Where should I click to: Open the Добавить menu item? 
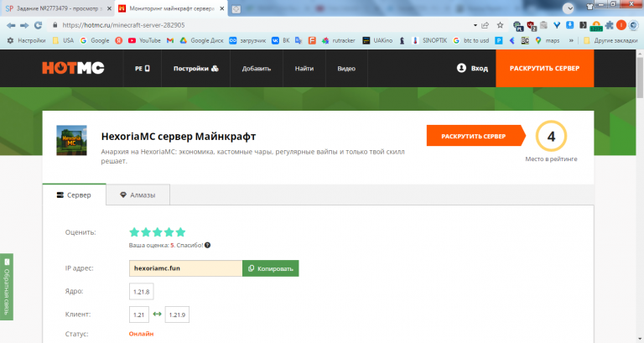pos(257,69)
